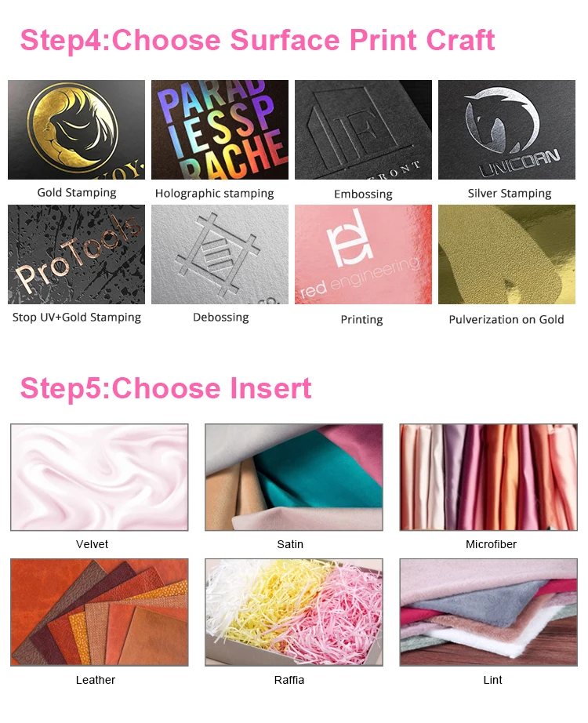The image size is (588, 723).
Task: Click the Stop UV+Gold Stamping image
Action: tap(76, 254)
